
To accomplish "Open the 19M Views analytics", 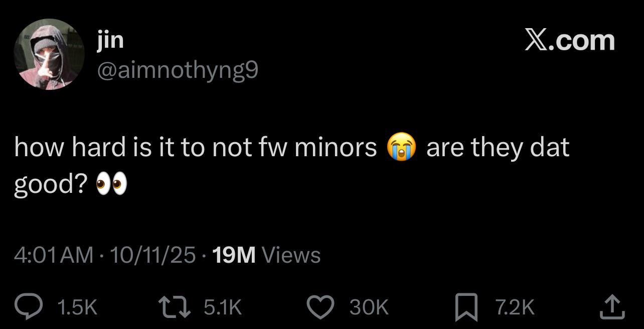I will tap(266, 255).
